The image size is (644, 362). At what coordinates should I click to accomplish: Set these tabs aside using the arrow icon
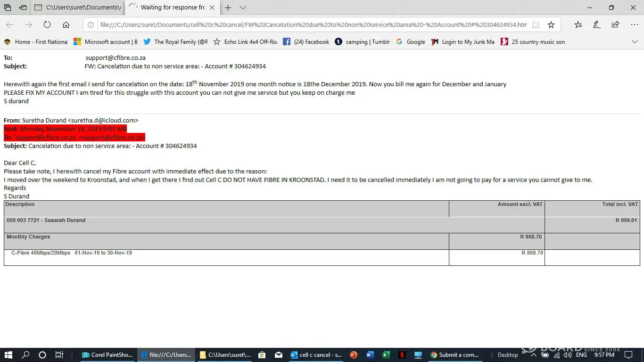23,8
